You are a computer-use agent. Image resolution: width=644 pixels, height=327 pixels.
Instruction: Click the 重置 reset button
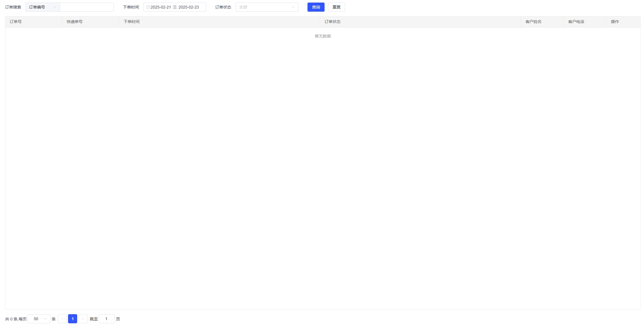tap(336, 7)
